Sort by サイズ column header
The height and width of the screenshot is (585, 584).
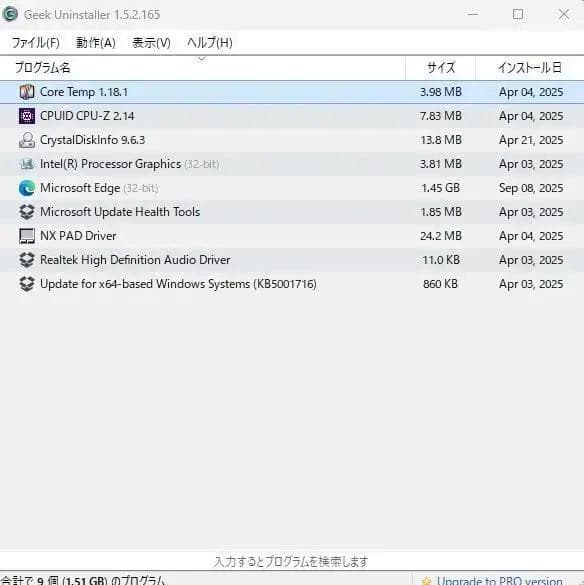tap(441, 68)
